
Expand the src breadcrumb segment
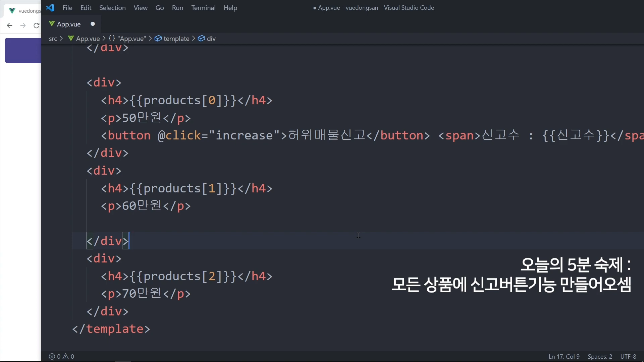(x=53, y=39)
